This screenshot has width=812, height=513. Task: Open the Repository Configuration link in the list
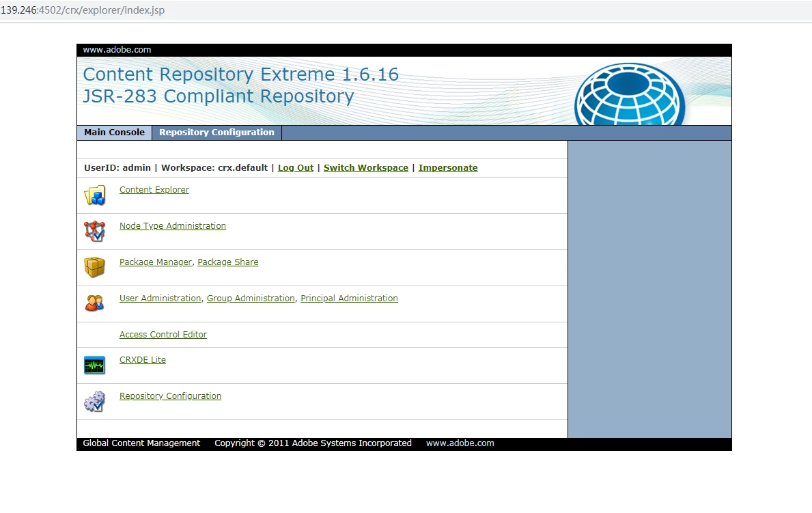[170, 396]
